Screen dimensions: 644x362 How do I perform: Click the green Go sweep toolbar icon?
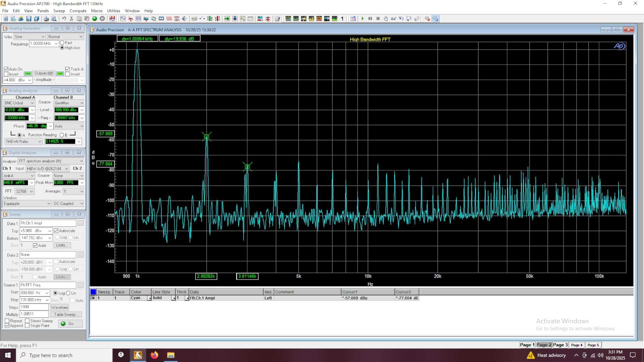pos(95,19)
